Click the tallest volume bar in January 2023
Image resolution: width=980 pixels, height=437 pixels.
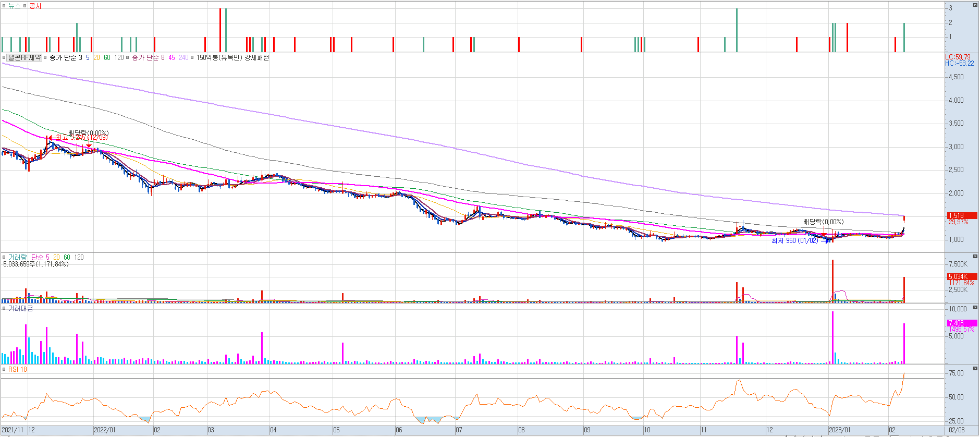tap(832, 281)
